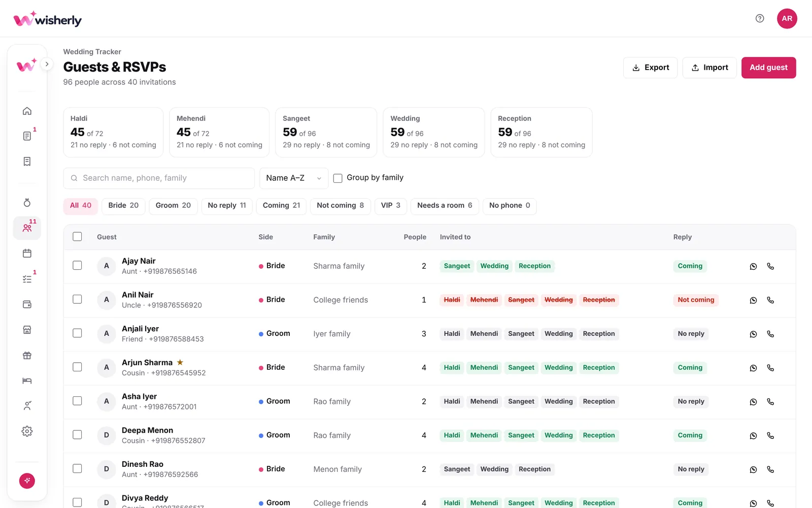The image size is (812, 508).
Task: Click the Wisherly logo in header
Action: click(x=48, y=19)
